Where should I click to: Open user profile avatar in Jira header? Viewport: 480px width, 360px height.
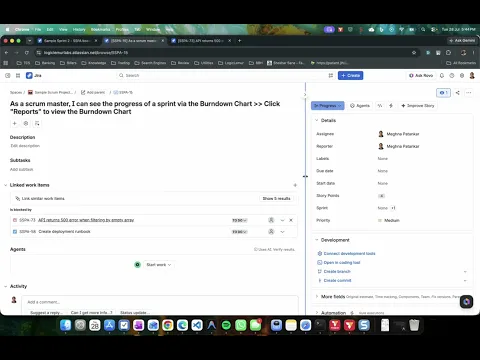coord(472,75)
